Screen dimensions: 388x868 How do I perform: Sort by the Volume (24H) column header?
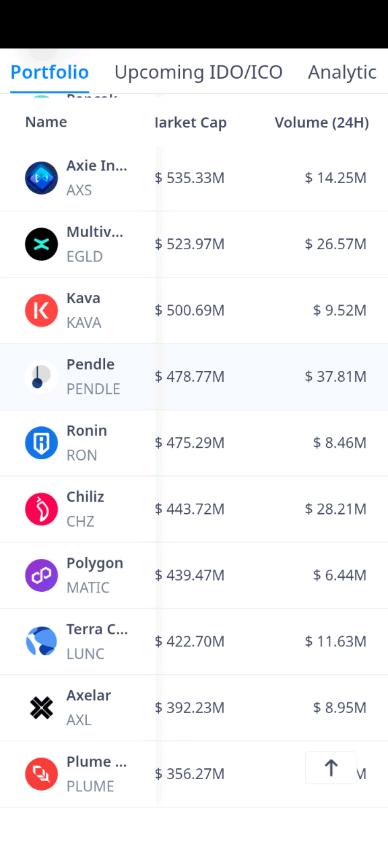coord(322,123)
